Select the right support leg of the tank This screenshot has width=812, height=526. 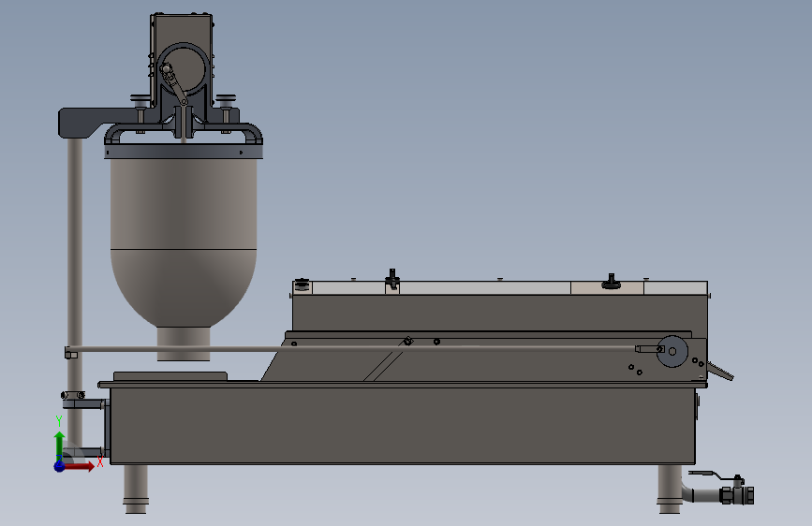click(669, 489)
